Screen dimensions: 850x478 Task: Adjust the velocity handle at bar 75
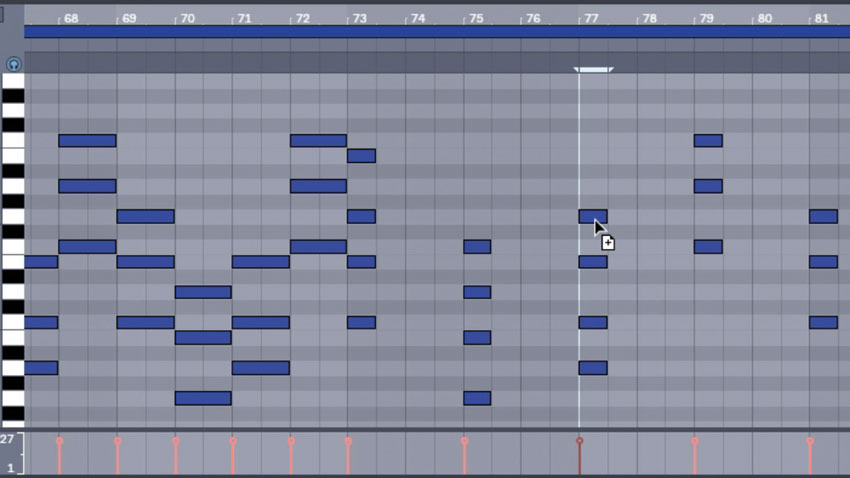465,441
